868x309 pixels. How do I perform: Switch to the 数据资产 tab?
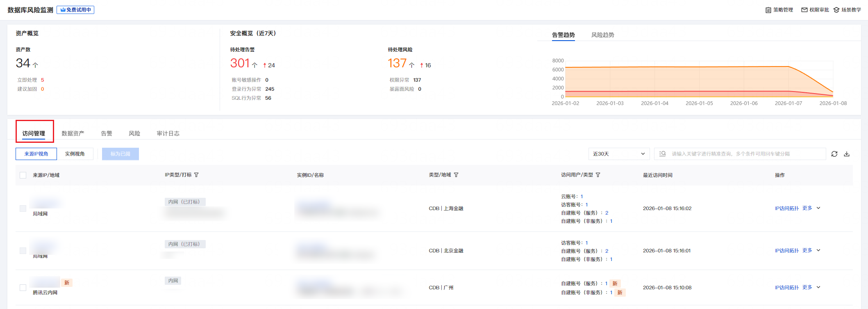73,133
